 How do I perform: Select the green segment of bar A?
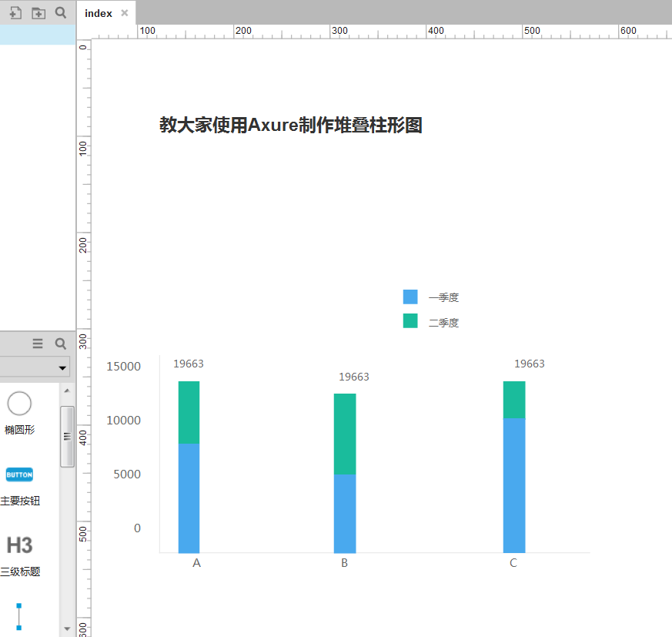pyautogui.click(x=189, y=412)
